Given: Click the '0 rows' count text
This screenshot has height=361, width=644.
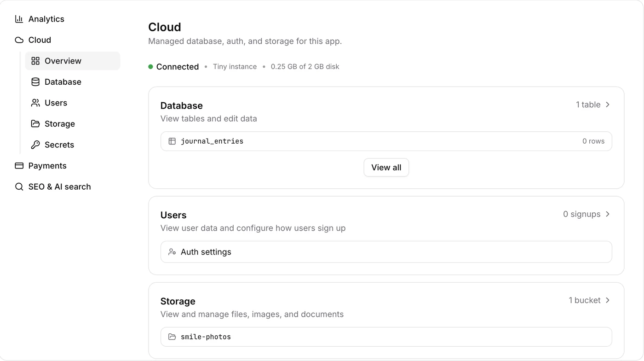Looking at the screenshot, I should pyautogui.click(x=593, y=141).
